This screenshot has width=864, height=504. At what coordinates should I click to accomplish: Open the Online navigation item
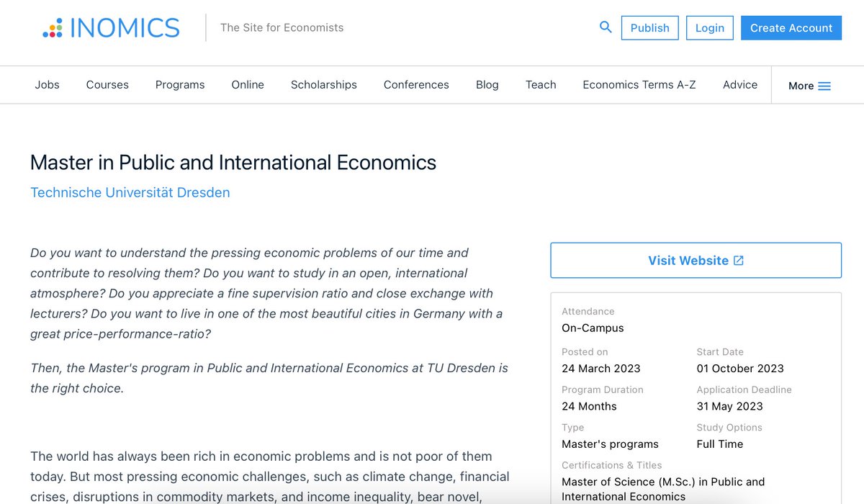click(x=248, y=85)
